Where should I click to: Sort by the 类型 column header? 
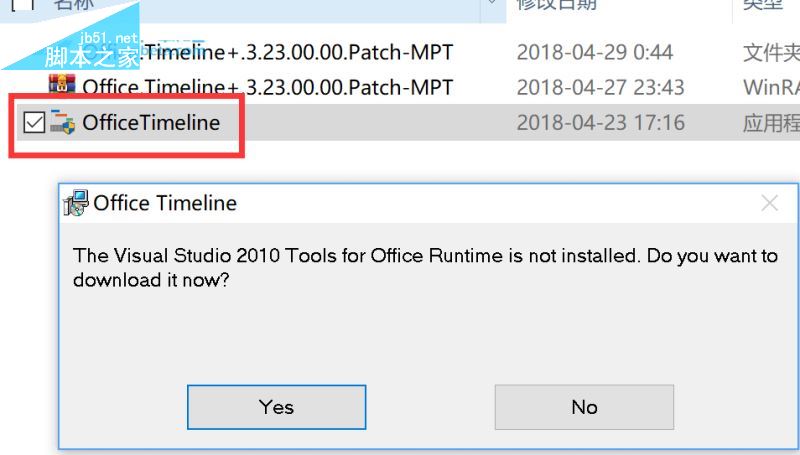[x=763, y=5]
